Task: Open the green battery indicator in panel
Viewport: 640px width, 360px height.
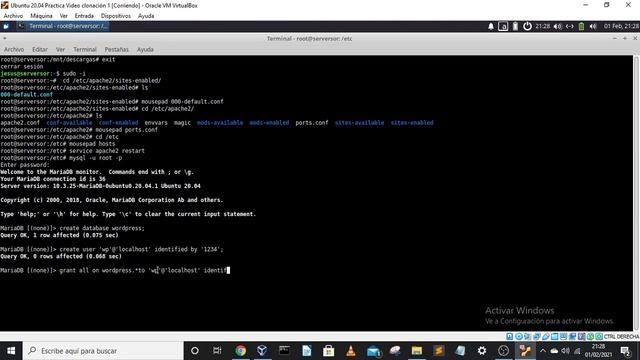Action: [x=581, y=26]
